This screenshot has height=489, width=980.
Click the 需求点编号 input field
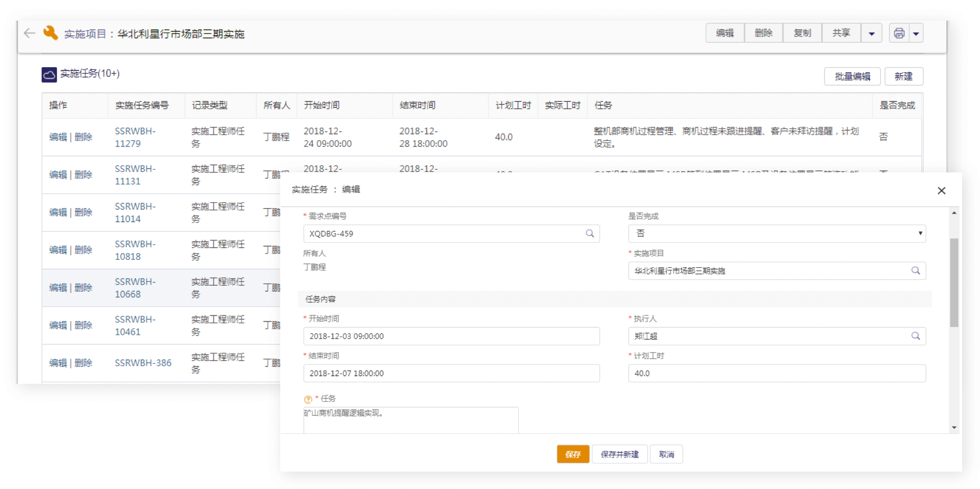tap(452, 234)
